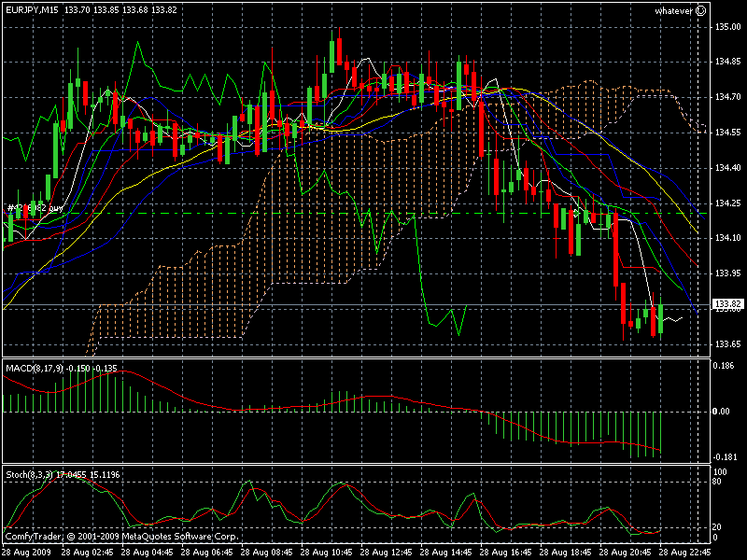Screen dimensions: 747x560
Task: Click the MACD 0.186 scale value
Action: pos(725,367)
